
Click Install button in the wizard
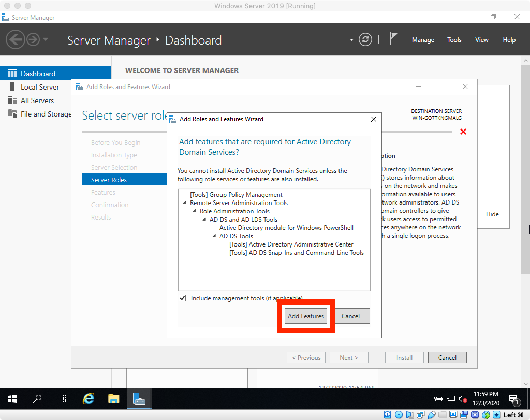click(x=404, y=357)
